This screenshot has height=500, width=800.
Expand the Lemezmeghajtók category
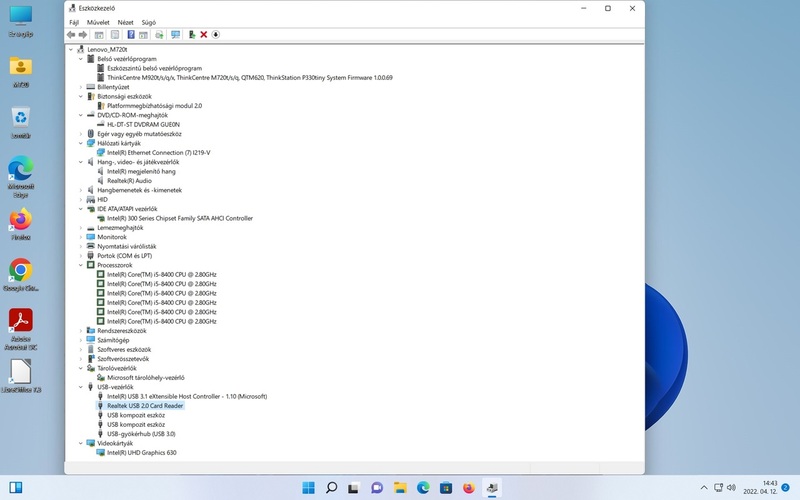point(81,228)
